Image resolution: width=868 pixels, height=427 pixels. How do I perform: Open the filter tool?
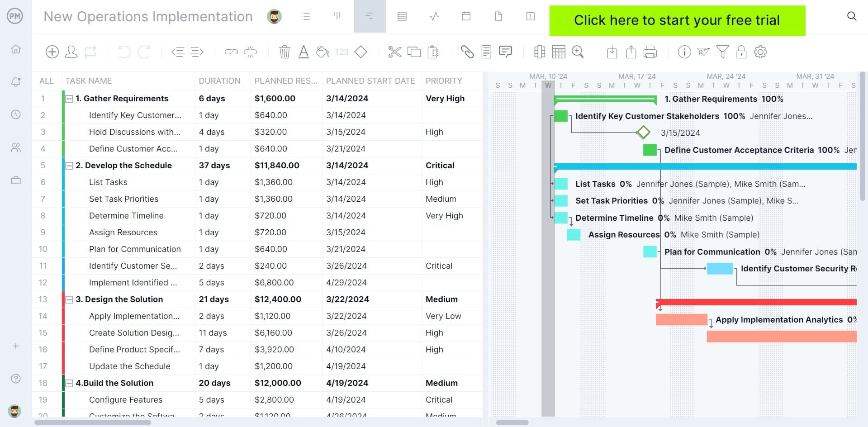click(x=722, y=52)
